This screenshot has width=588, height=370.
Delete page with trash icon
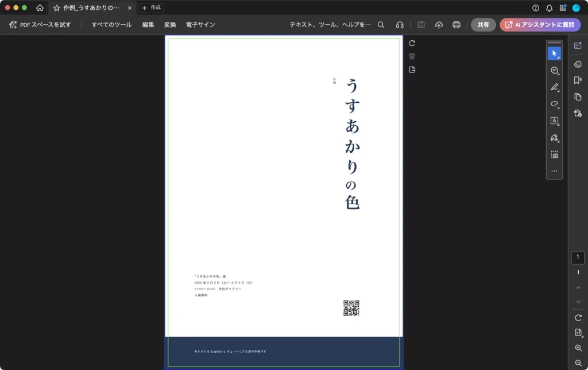point(412,56)
